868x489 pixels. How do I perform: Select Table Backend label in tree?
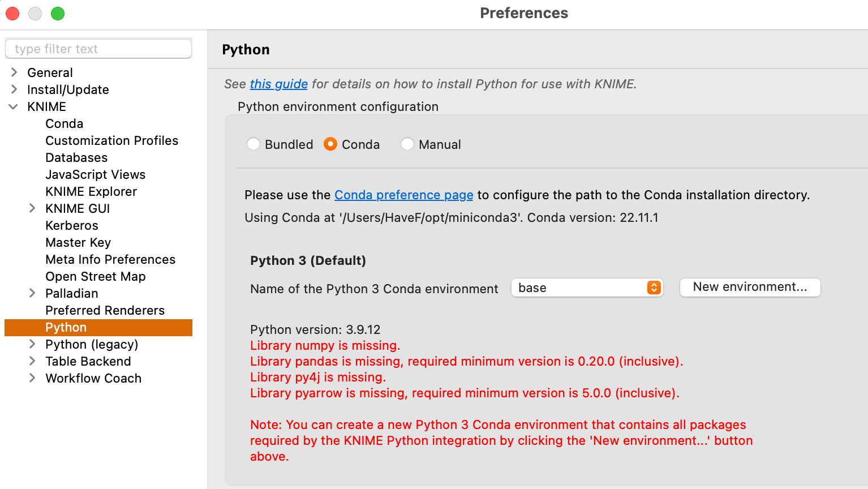point(88,361)
